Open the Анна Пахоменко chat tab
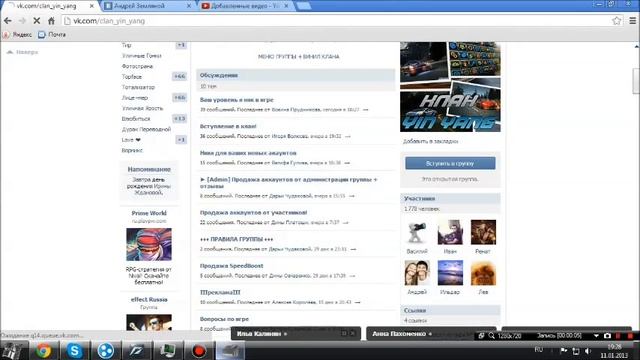This screenshot has height=360, width=640. [431, 333]
